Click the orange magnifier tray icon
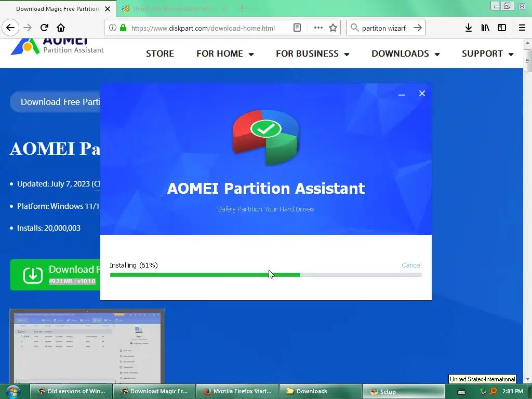The width and height of the screenshot is (532, 399). tap(494, 391)
